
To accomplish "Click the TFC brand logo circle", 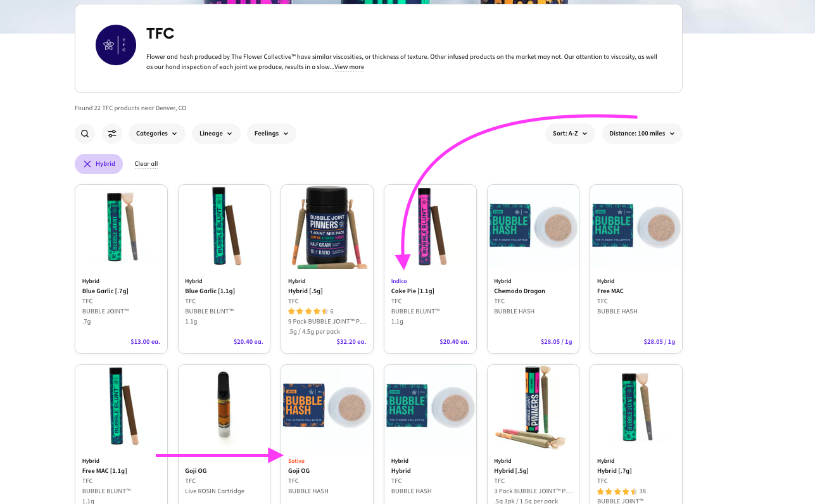I will coord(116,45).
